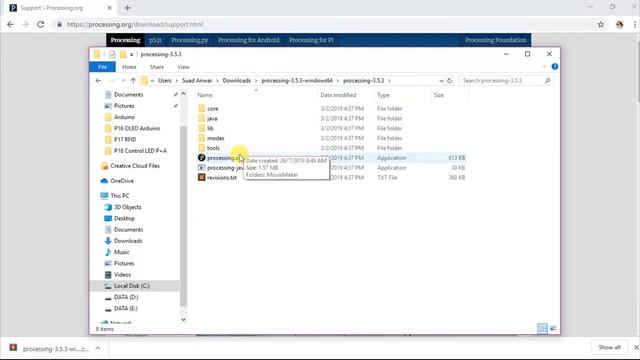Click Explorer up-one-level arrow
The image size is (640, 360).
pyautogui.click(x=133, y=81)
